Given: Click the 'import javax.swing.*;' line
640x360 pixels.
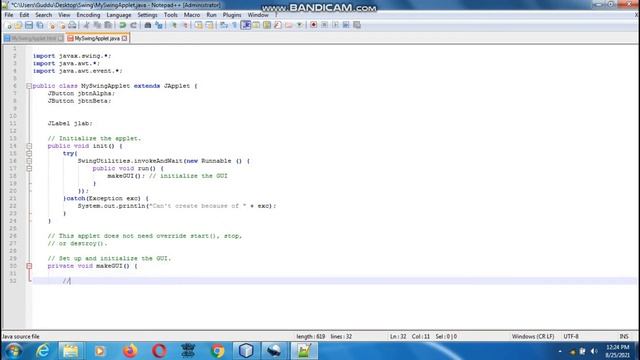Looking at the screenshot, I should (x=72, y=56).
